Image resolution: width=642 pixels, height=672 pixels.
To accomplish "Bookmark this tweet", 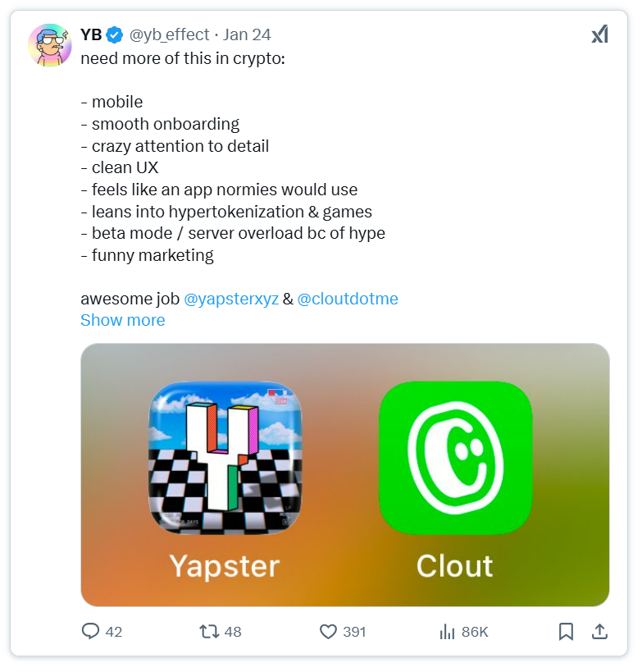I will click(566, 631).
